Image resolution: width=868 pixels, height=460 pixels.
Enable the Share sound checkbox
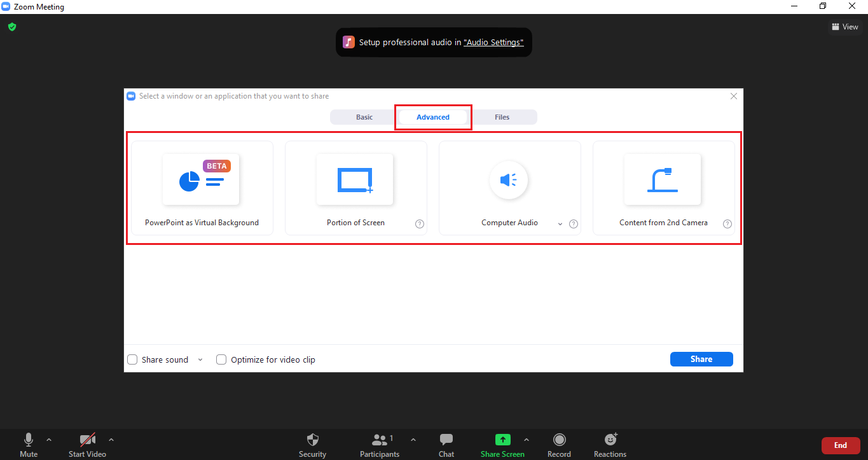click(x=132, y=359)
